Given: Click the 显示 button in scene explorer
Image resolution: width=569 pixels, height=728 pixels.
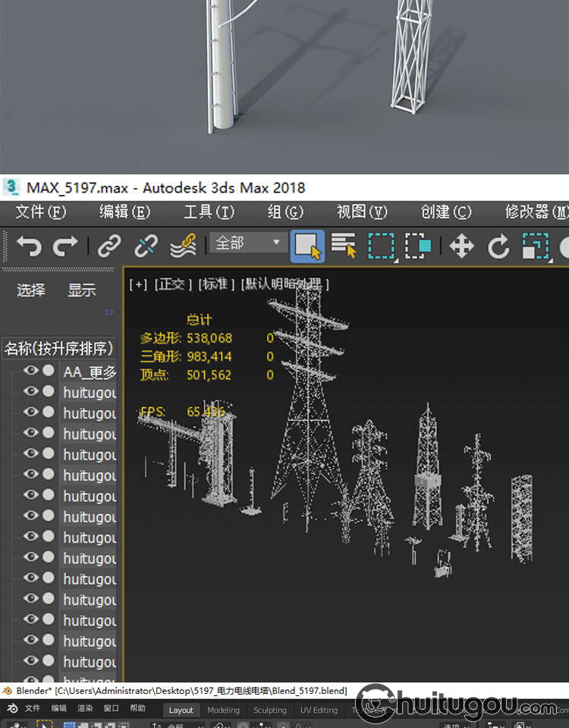Looking at the screenshot, I should 82,290.
